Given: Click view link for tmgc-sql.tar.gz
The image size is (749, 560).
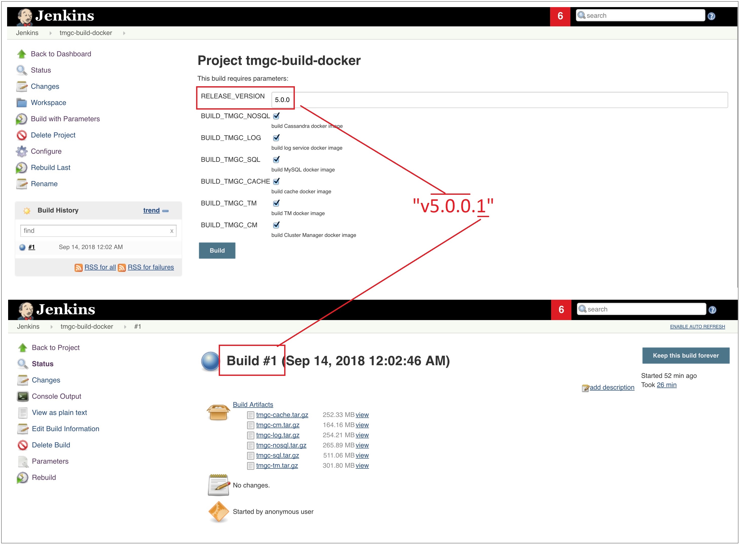Looking at the screenshot, I should point(362,456).
